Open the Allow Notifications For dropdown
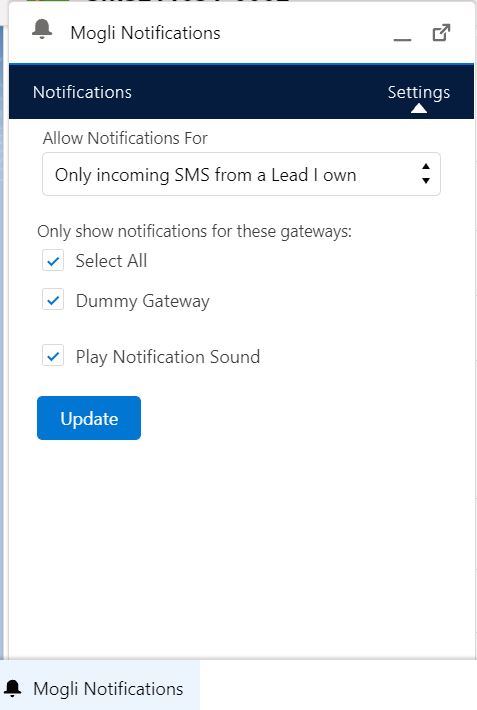 (x=241, y=174)
